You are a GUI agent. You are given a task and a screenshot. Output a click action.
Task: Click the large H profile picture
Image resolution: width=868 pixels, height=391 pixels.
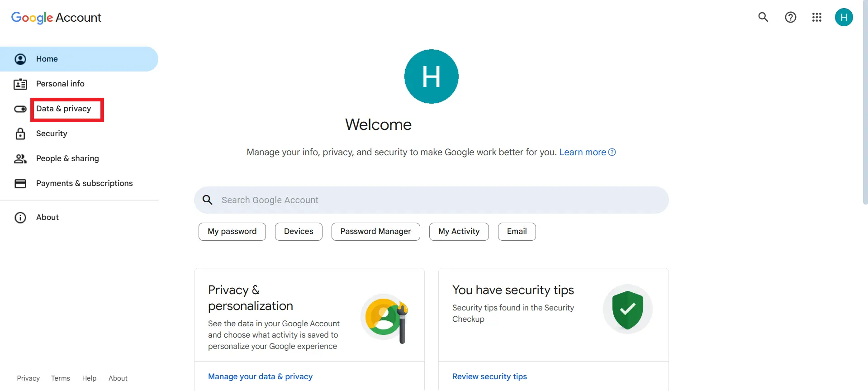pyautogui.click(x=431, y=76)
